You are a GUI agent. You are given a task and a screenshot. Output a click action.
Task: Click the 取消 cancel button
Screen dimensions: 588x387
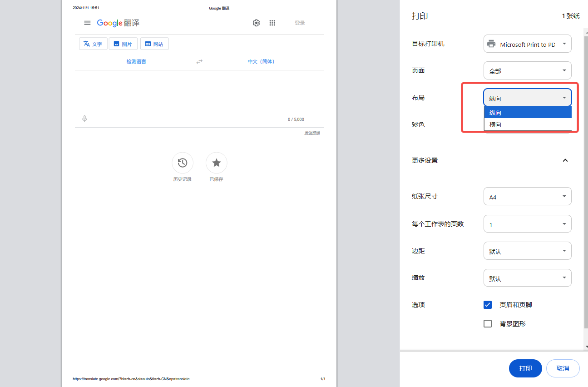point(563,368)
